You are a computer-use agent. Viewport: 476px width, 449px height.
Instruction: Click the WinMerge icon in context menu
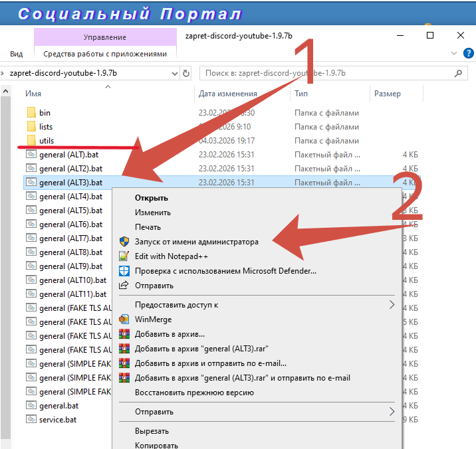pyautogui.click(x=124, y=319)
